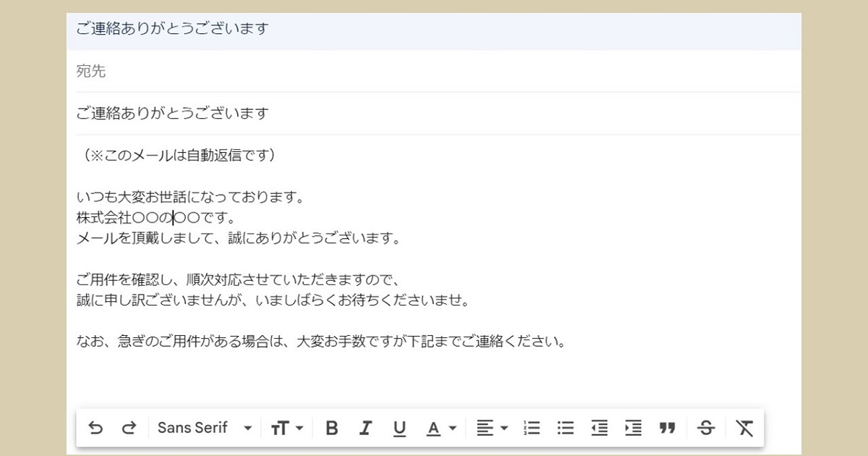Format the text as a quote
The width and height of the screenshot is (868, 456).
tap(667, 428)
